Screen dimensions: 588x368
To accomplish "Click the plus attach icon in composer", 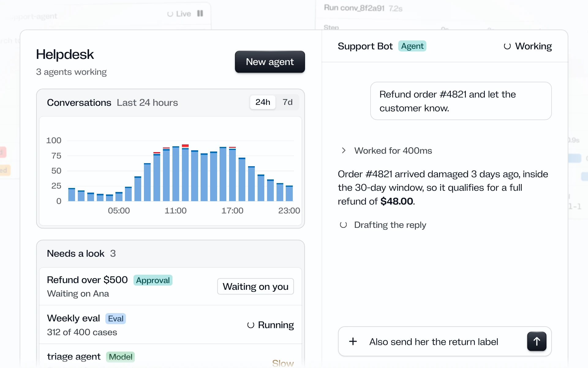I will (x=353, y=341).
